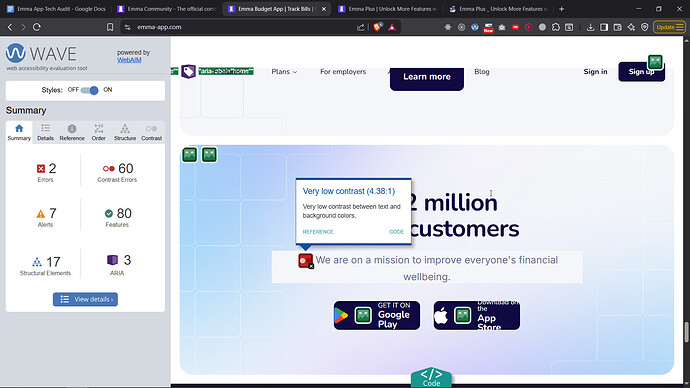Image resolution: width=690 pixels, height=388 pixels.
Task: Open the browser Update menu
Action: 669,27
